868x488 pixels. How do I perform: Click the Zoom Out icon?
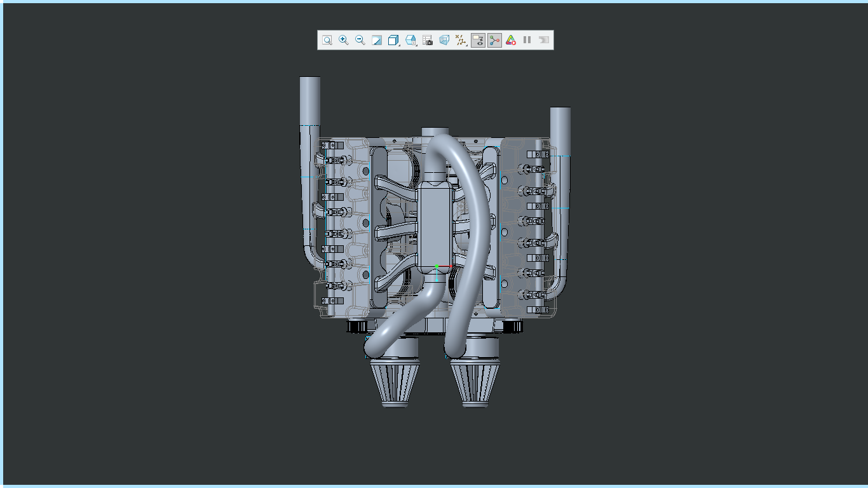360,40
